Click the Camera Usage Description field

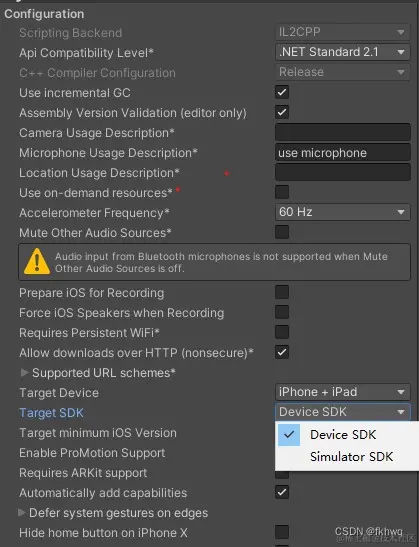(343, 132)
